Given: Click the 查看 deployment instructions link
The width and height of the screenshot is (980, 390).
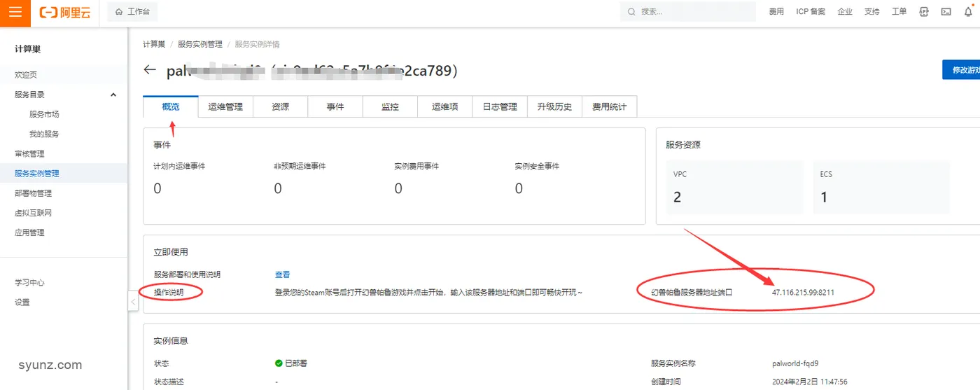Looking at the screenshot, I should pos(282,274).
